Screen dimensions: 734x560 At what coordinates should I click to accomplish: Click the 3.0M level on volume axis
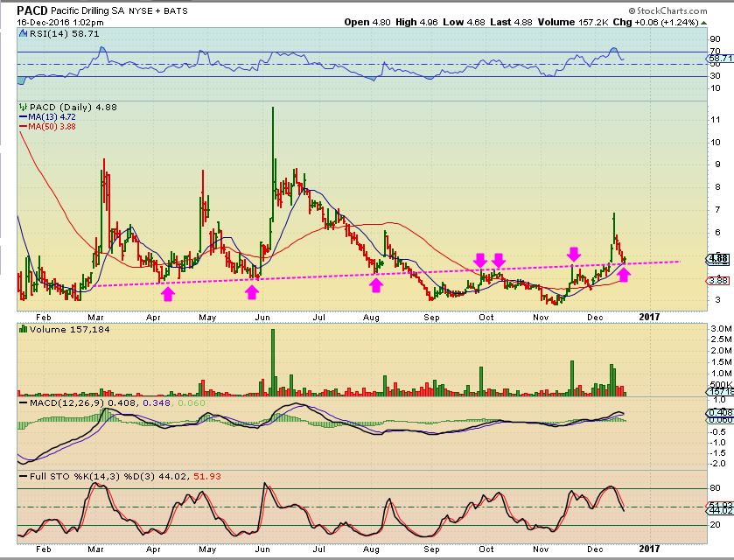coord(721,329)
